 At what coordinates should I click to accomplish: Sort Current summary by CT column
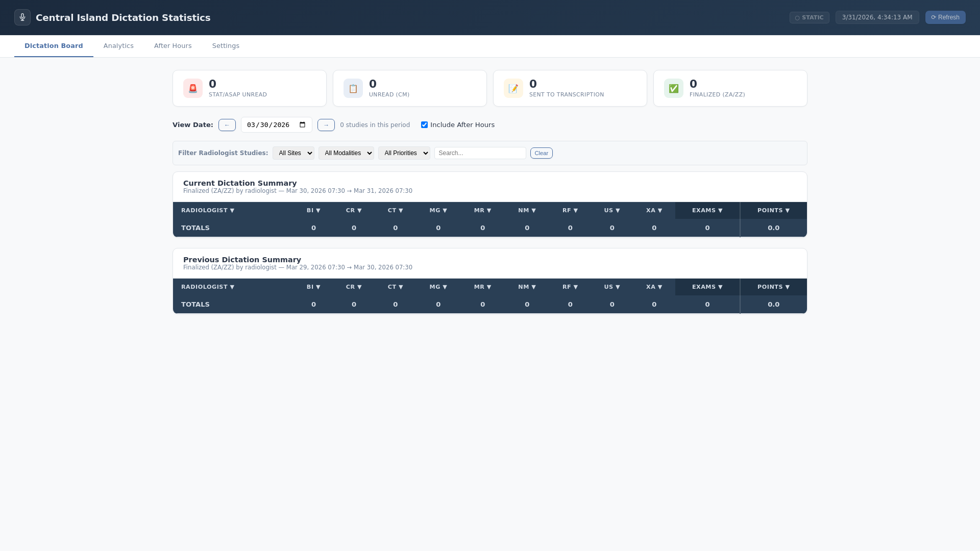(396, 210)
